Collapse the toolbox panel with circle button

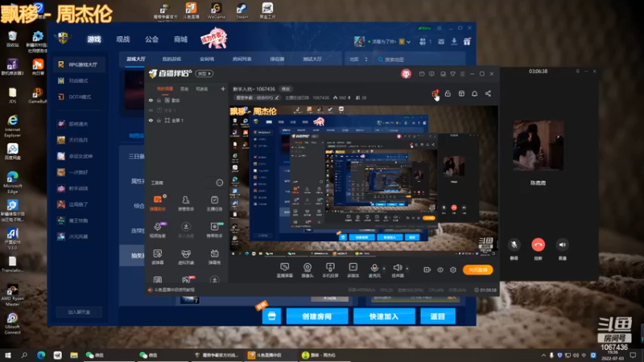point(220,183)
